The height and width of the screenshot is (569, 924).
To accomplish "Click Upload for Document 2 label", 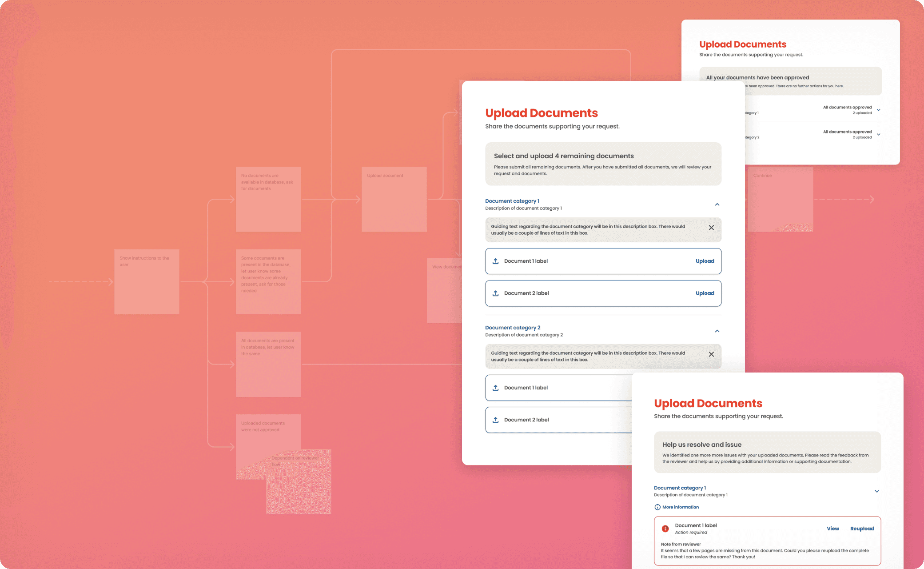I will pos(705,293).
